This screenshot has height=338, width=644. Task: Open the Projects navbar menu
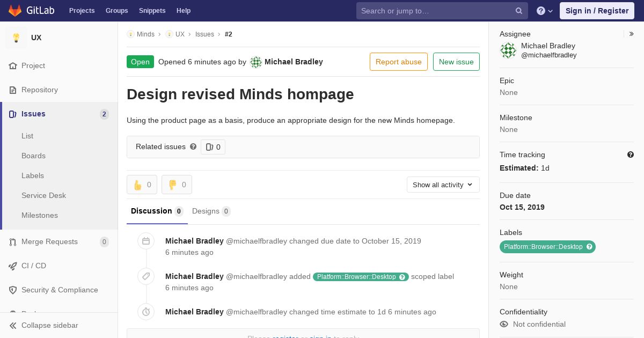coord(82,11)
